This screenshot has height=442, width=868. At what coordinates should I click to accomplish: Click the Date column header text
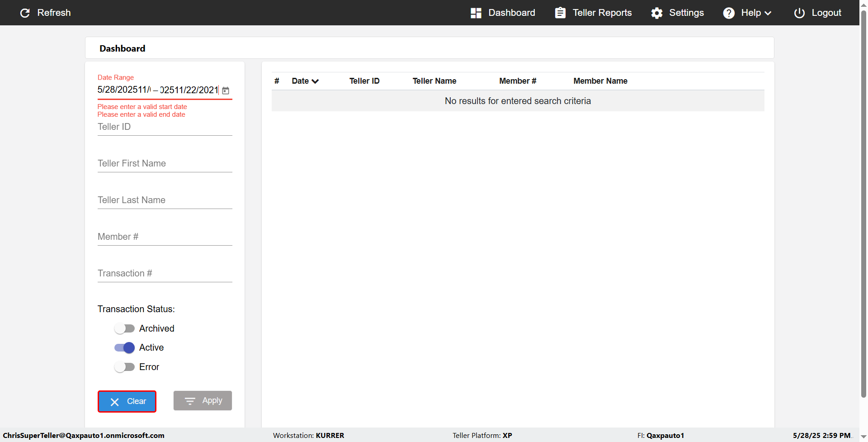coord(300,81)
